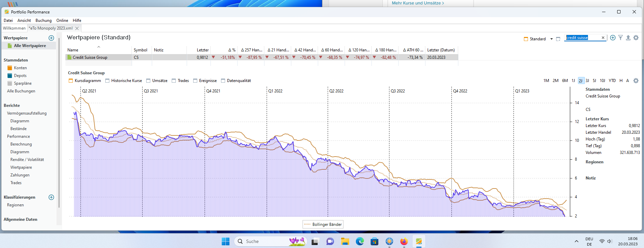Switch to the Willkommen tab
Viewport: 644px width, 248px height.
[14, 28]
